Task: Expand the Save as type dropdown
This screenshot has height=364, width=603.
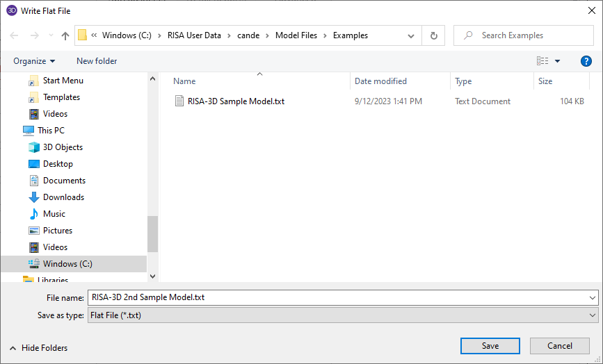Action: coord(591,315)
